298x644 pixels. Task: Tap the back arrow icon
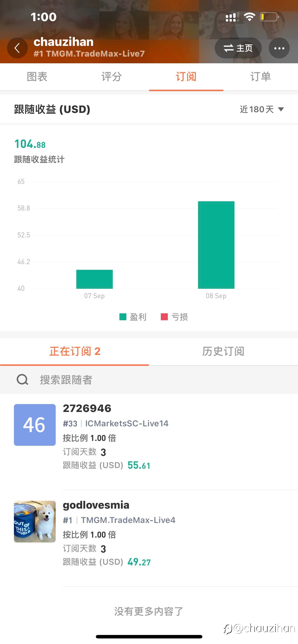pos(17,48)
